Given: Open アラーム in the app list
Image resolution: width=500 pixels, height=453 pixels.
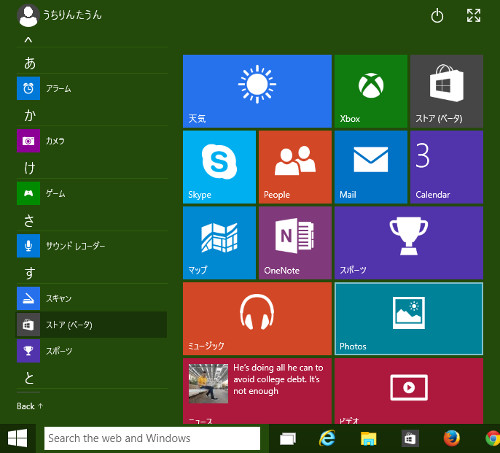Looking at the screenshot, I should (x=92, y=88).
